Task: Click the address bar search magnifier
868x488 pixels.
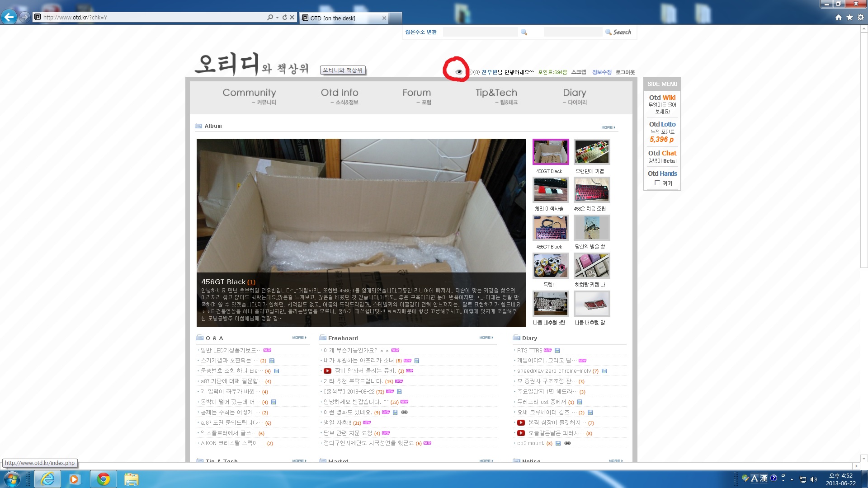Action: [270, 17]
